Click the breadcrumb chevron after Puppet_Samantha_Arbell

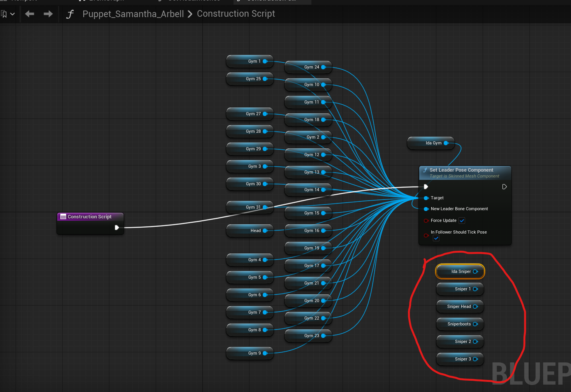pos(190,14)
